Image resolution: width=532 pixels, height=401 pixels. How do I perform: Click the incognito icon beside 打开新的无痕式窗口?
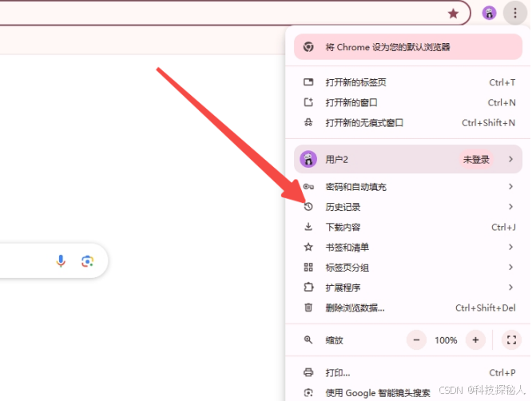[308, 122]
